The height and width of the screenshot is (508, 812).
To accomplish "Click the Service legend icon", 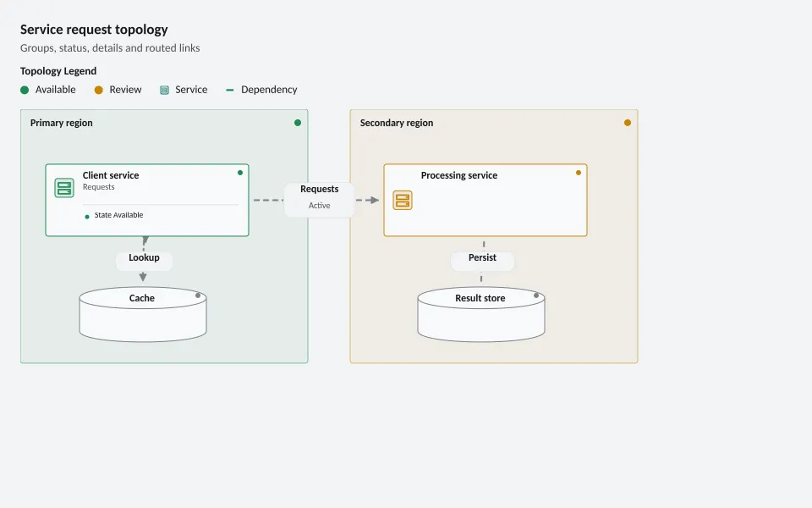I will click(164, 91).
